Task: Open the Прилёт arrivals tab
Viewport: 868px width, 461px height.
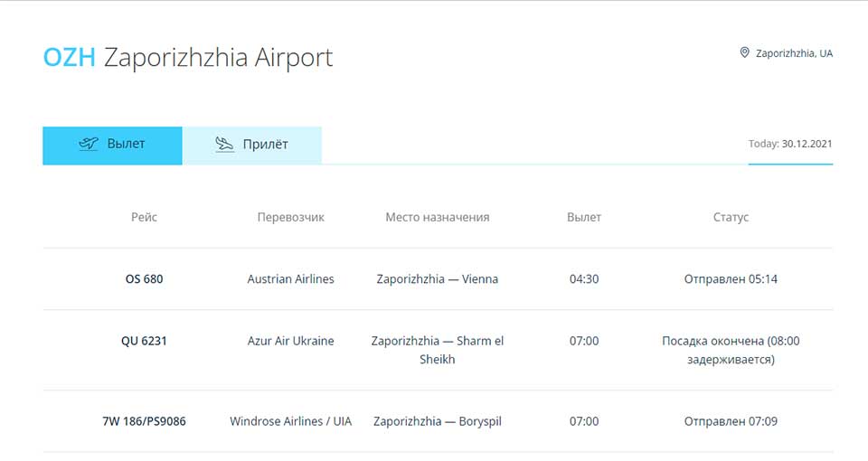Action: click(x=252, y=146)
